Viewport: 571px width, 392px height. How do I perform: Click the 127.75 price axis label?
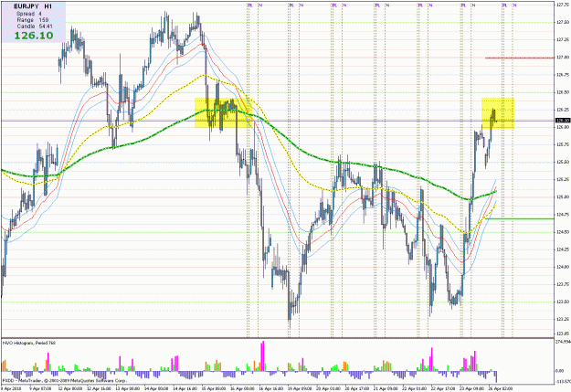coord(563,5)
